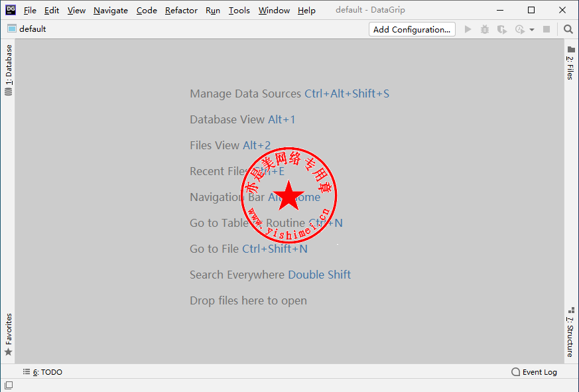The width and height of the screenshot is (579, 392).
Task: Open the Window menu
Action: (274, 11)
